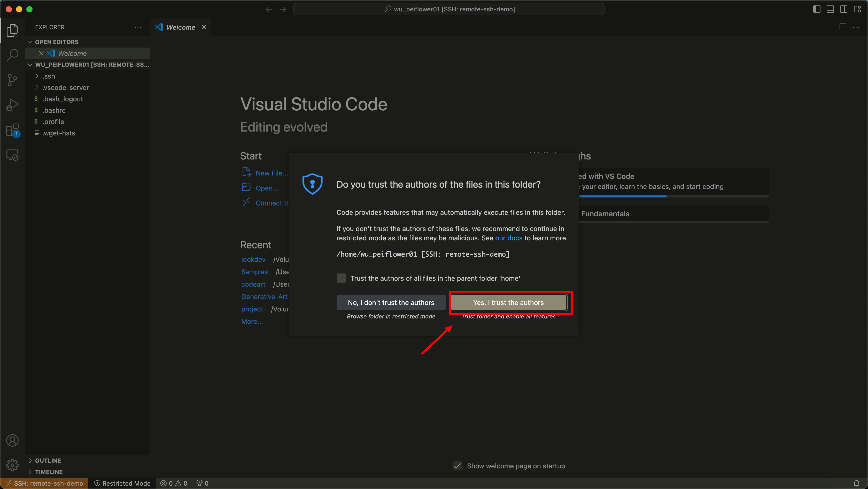The height and width of the screenshot is (489, 868).
Task: Uncheck Show welcome page on startup
Action: point(457,466)
